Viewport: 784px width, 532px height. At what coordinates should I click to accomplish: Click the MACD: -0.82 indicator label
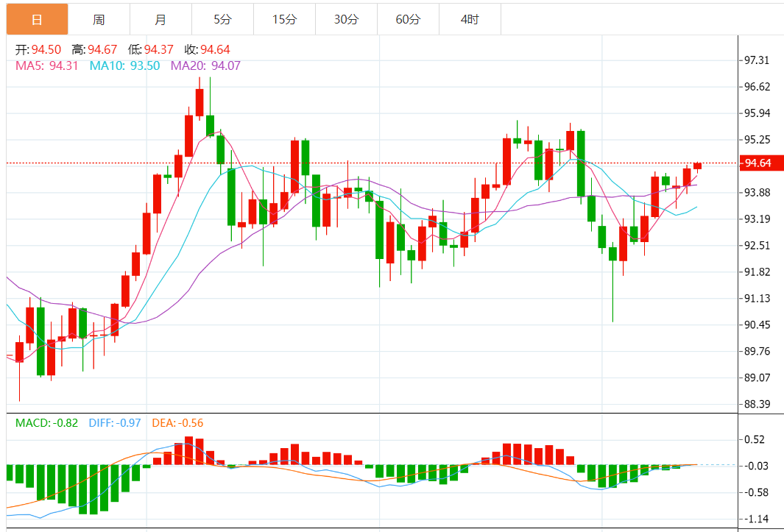47,423
